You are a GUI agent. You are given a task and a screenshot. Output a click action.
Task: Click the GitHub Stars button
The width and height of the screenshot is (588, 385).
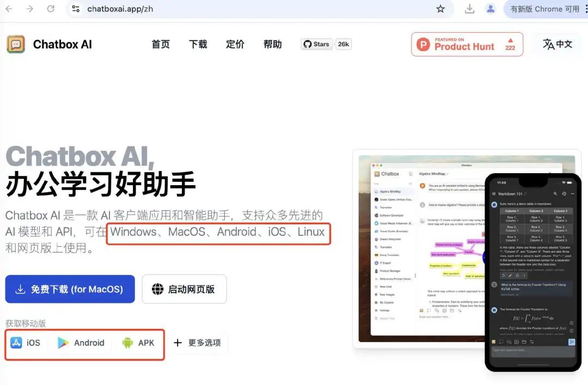coord(316,44)
